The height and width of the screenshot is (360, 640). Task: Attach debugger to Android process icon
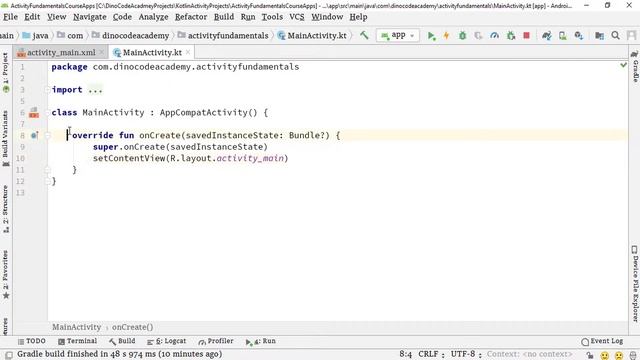[511, 36]
